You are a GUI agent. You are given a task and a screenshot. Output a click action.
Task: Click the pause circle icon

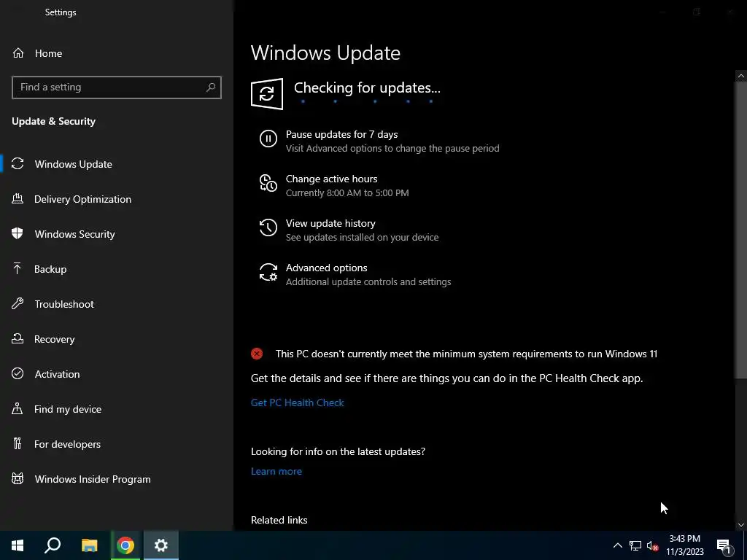[268, 139]
